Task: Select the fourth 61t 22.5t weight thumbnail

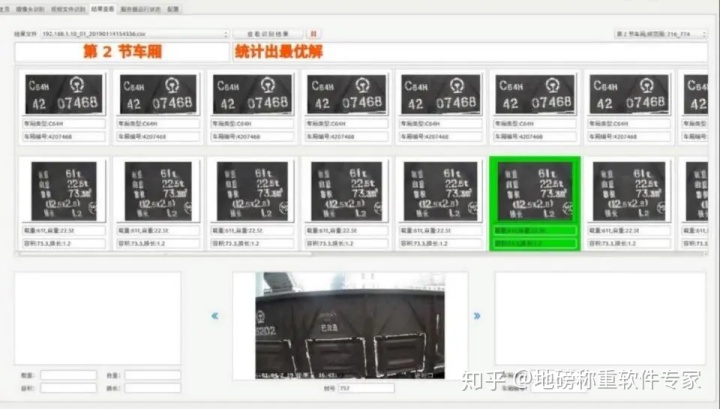Action: 347,191
